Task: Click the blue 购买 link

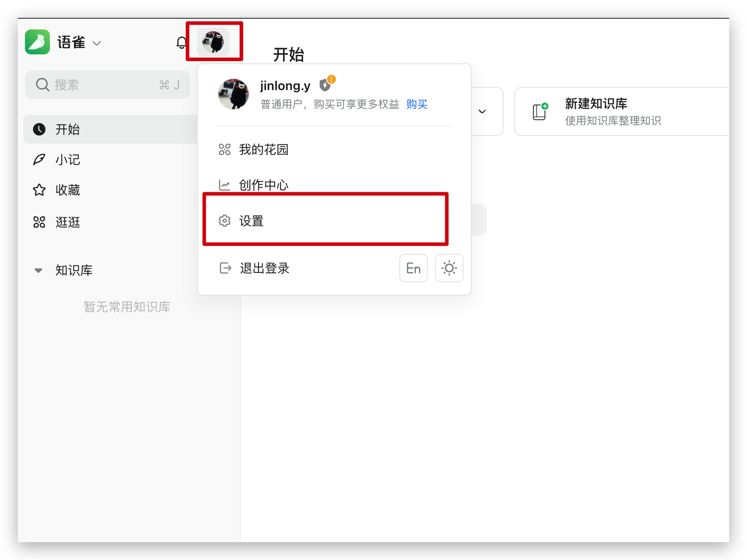Action: point(417,104)
